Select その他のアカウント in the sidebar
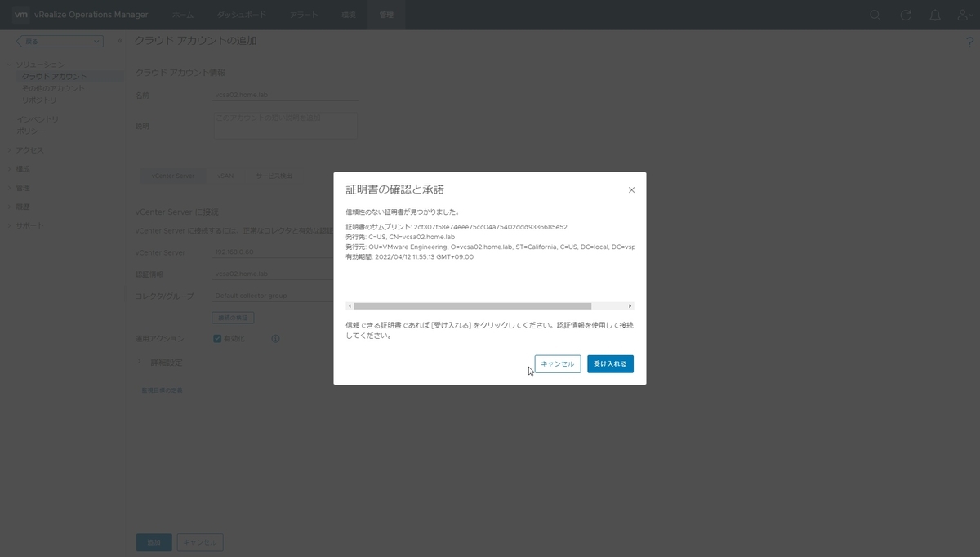 coord(53,88)
